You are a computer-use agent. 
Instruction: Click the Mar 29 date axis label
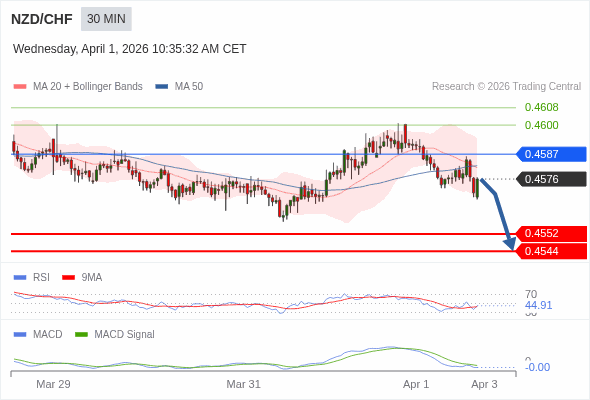point(53,385)
